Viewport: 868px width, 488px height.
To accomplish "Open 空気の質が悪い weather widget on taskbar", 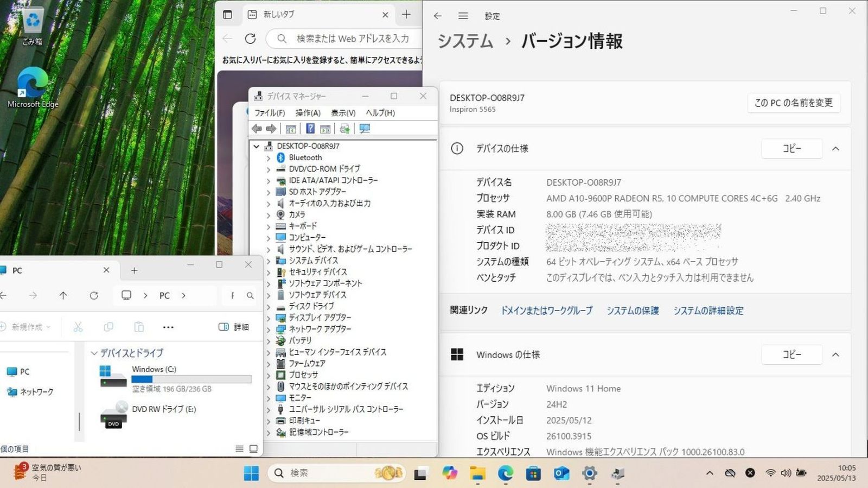I will pyautogui.click(x=47, y=472).
